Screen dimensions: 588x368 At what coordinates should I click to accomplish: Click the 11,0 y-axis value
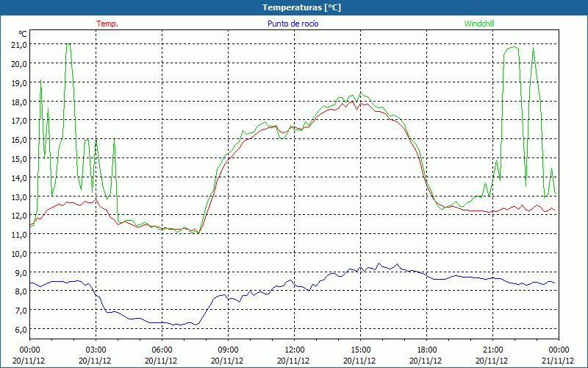pos(19,235)
